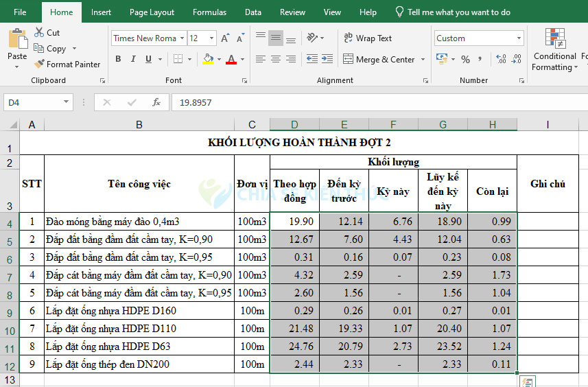
Task: Align cell text to the right
Action: coord(291,59)
